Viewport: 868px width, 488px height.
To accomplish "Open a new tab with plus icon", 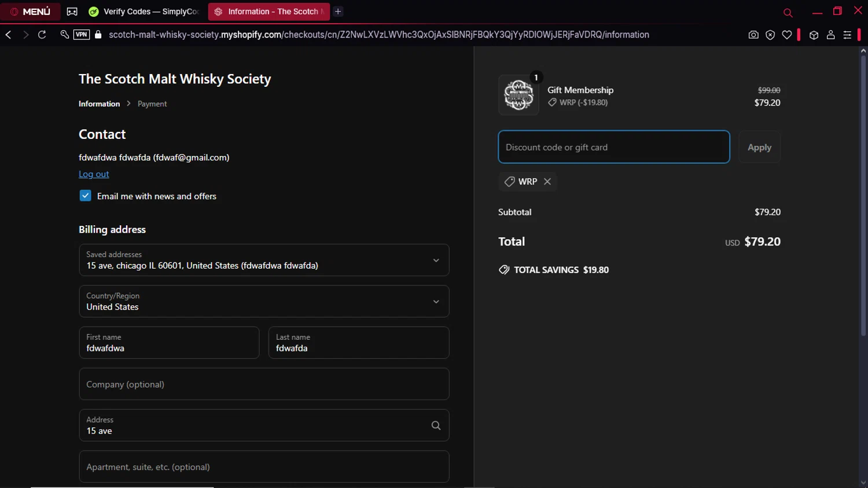I will [338, 12].
